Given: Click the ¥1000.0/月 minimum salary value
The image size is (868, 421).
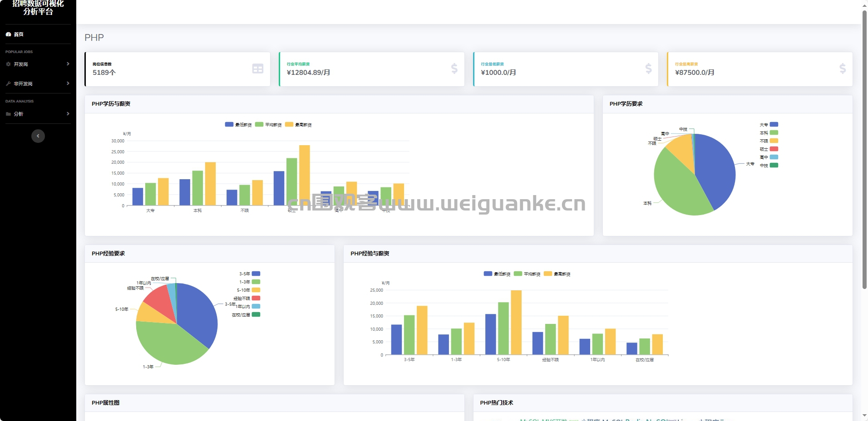Looking at the screenshot, I should 498,72.
